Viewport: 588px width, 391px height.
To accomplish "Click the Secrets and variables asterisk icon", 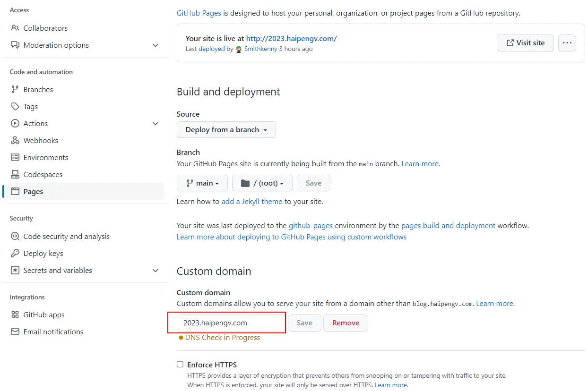I will [15, 270].
